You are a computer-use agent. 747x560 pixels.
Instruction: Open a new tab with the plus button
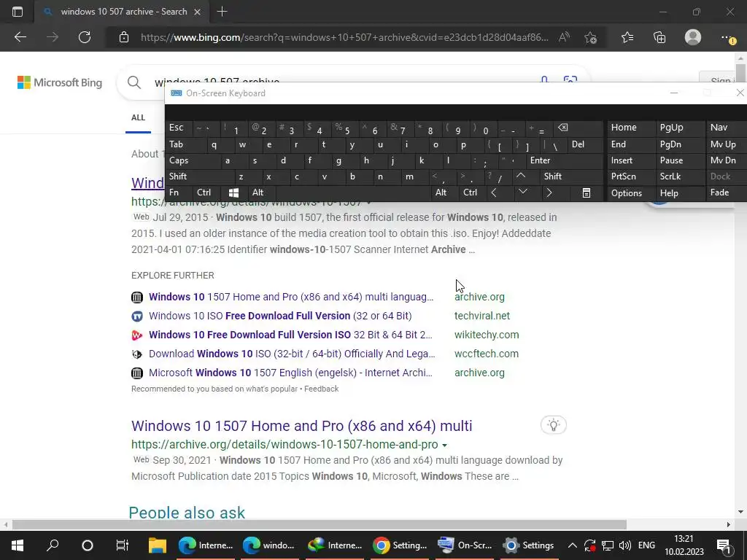[x=222, y=12]
